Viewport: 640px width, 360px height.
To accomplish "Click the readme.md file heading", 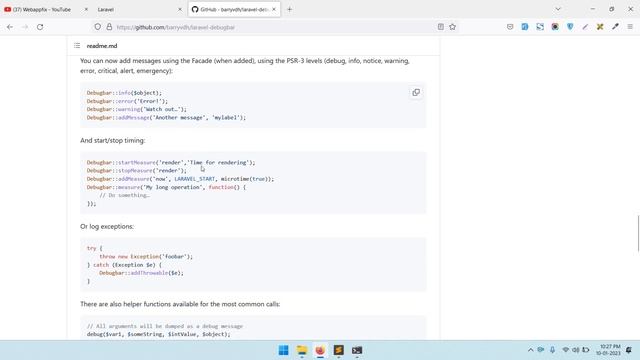I will (102, 46).
